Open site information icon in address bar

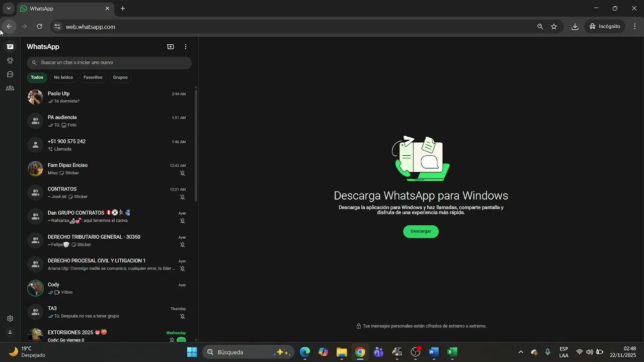[57, 27]
